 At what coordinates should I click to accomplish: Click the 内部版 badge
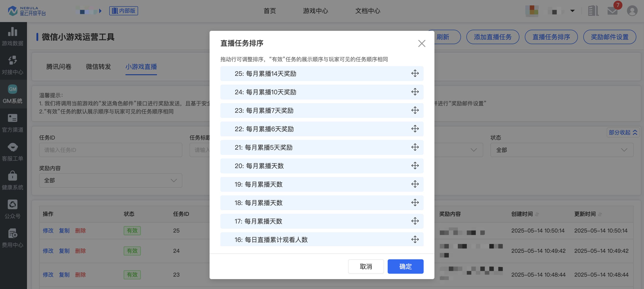123,11
